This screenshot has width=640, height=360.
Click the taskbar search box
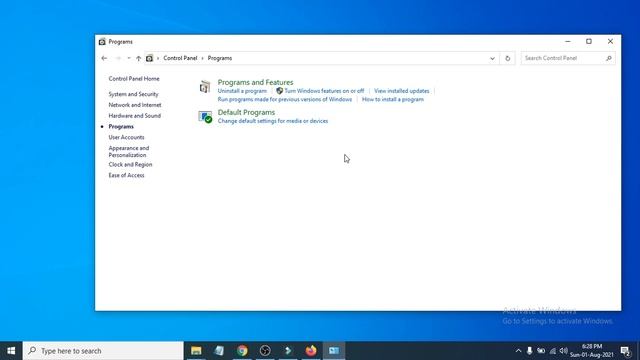pos(103,351)
